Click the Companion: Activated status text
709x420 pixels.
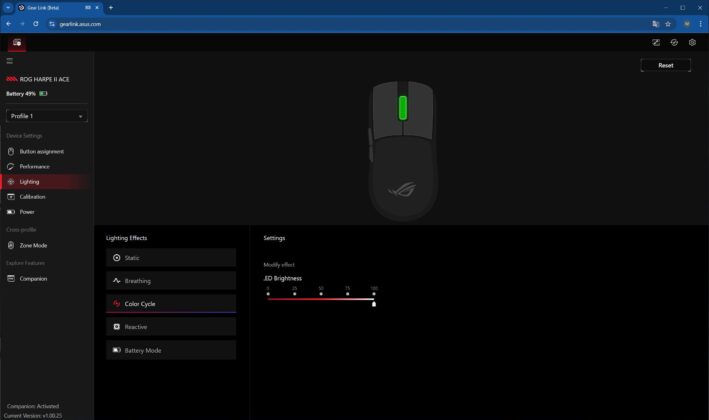(x=33, y=406)
